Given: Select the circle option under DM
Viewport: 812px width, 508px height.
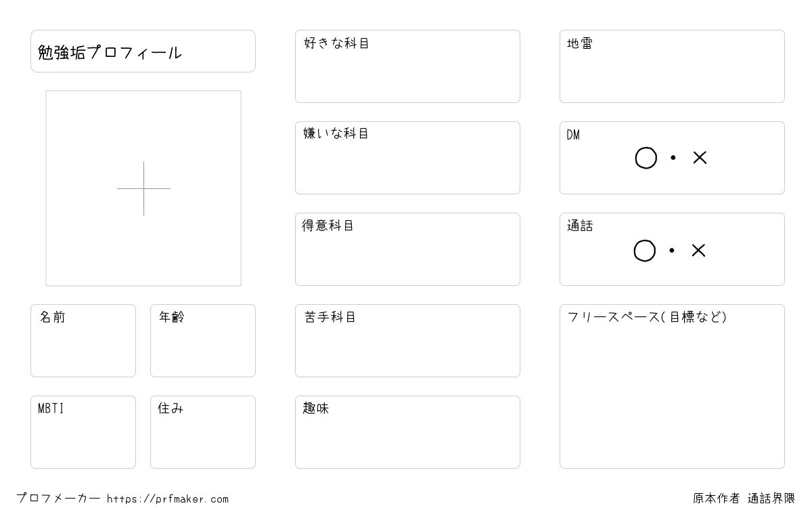Looking at the screenshot, I should [x=646, y=158].
